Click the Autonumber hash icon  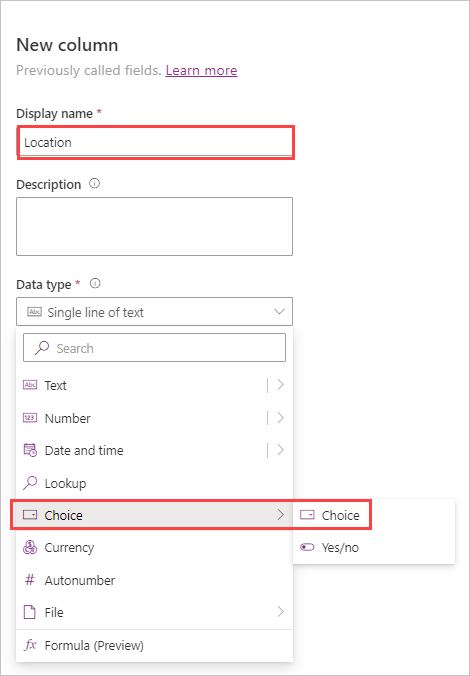click(x=30, y=580)
